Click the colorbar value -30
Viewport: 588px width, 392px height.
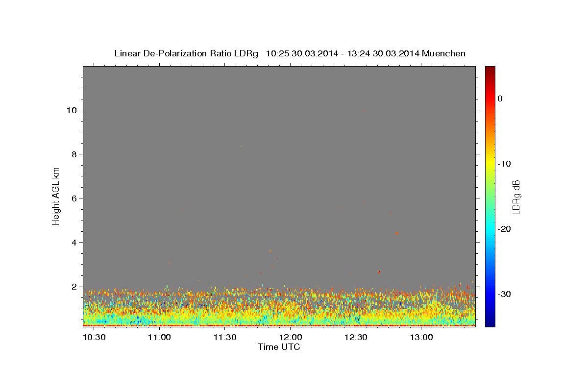coord(505,294)
